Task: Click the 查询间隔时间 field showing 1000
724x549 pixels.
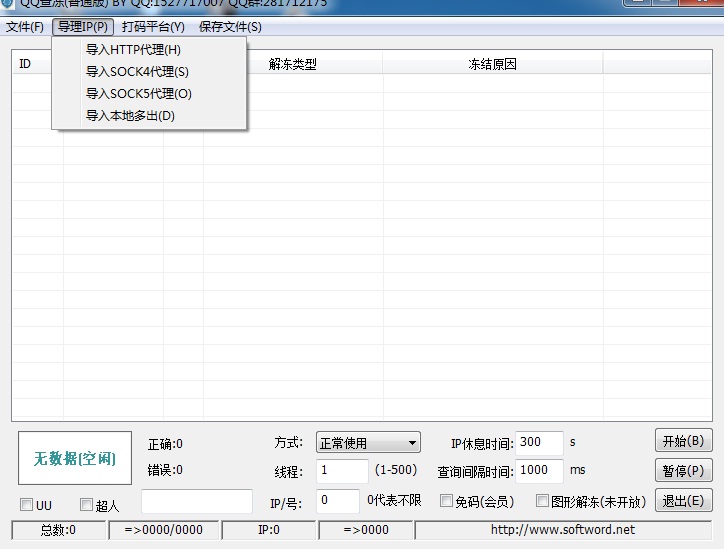Action: pos(539,471)
